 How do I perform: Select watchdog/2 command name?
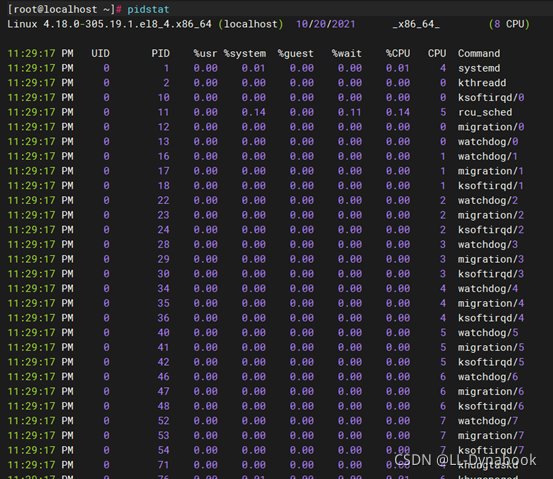[488, 200]
